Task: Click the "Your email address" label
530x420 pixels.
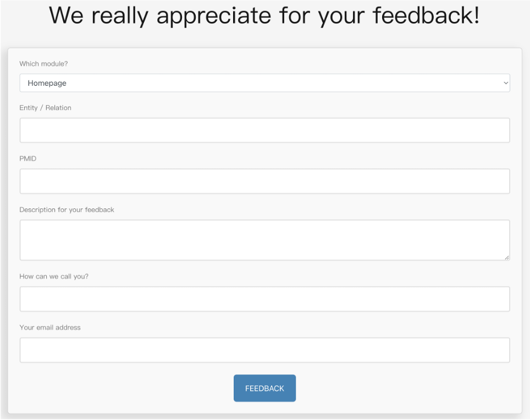Action: [x=50, y=328]
